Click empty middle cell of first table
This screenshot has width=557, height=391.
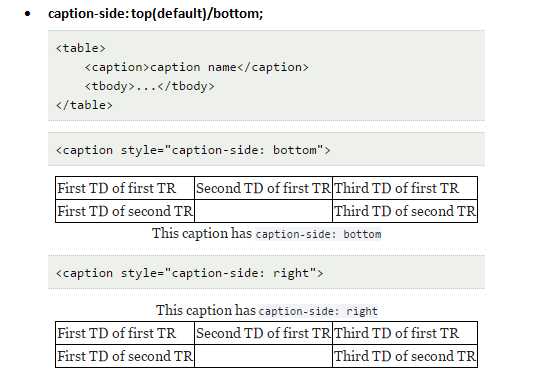tap(263, 211)
